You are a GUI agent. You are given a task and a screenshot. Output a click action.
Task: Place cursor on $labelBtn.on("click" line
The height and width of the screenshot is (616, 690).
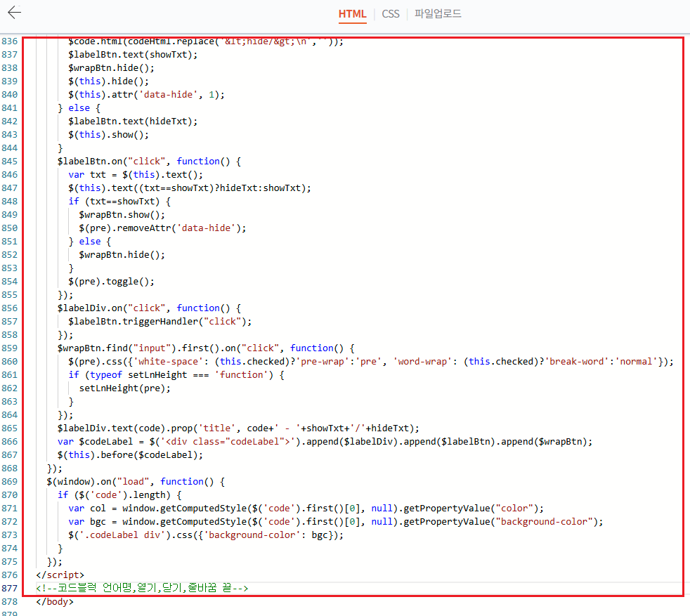[x=149, y=162]
